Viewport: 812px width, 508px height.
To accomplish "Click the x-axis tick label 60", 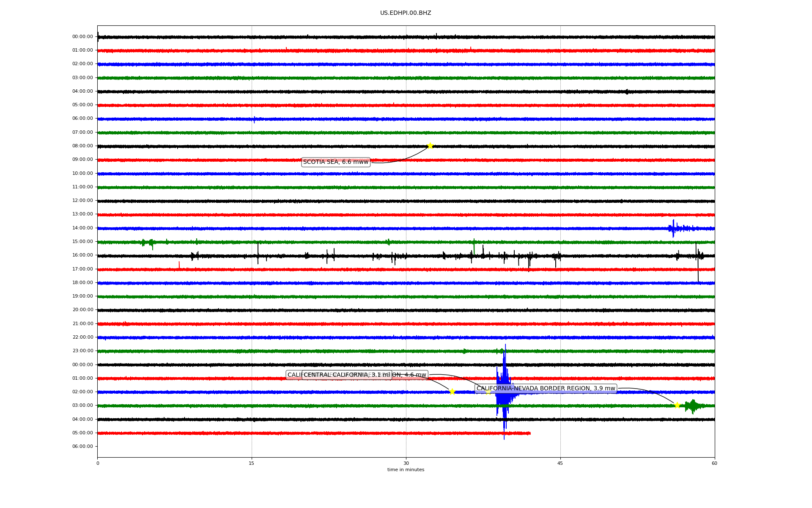I will pyautogui.click(x=714, y=464).
